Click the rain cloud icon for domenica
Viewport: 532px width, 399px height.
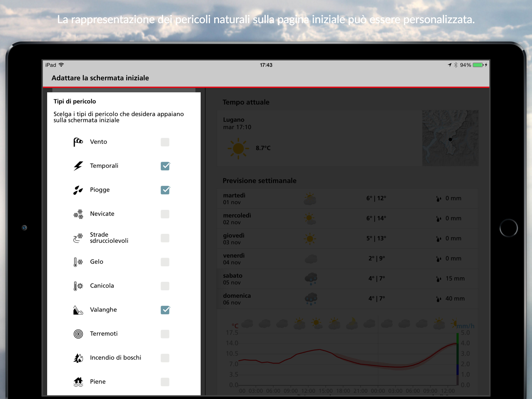point(311,299)
